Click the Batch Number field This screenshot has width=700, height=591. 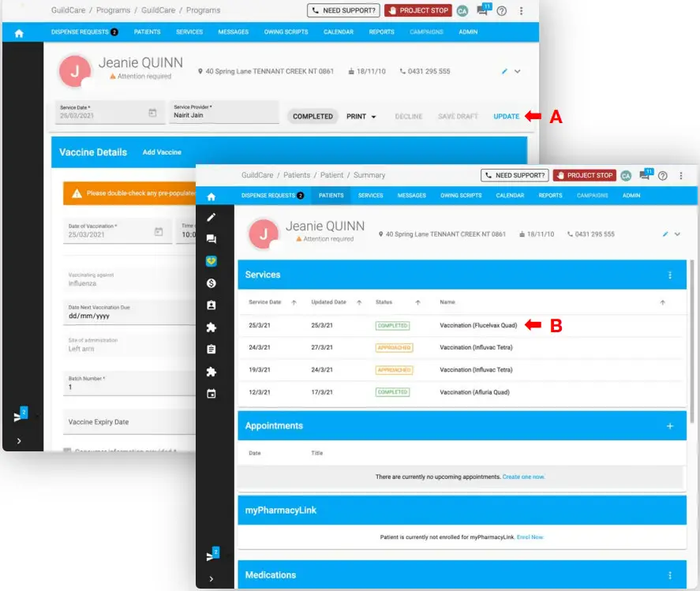click(x=129, y=383)
